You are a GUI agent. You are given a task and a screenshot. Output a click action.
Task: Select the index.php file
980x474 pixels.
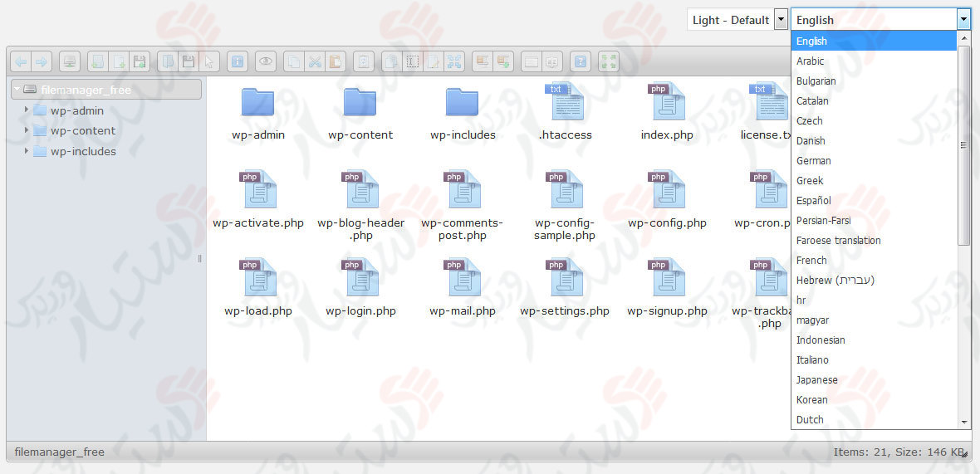click(667, 113)
